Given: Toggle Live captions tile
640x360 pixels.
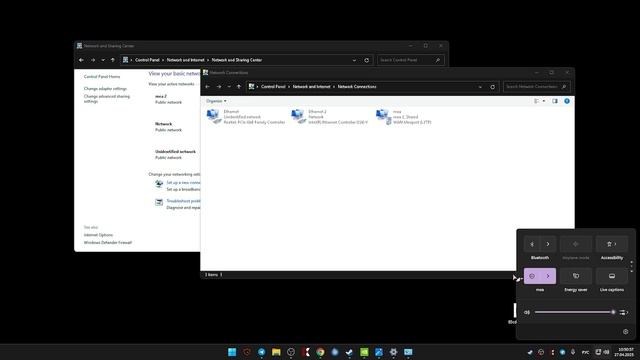Looking at the screenshot, I should tap(611, 276).
